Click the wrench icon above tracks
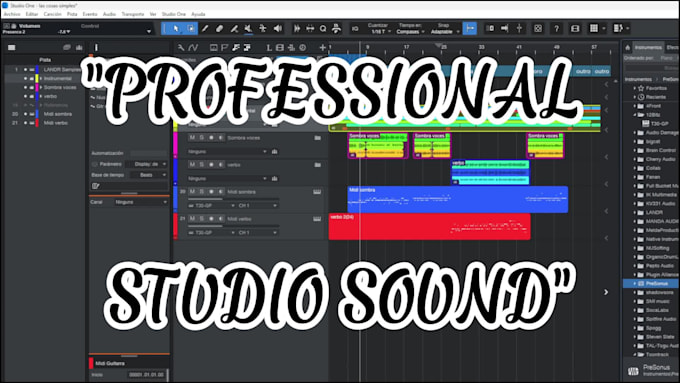This screenshot has width=680, height=383. click(x=181, y=47)
